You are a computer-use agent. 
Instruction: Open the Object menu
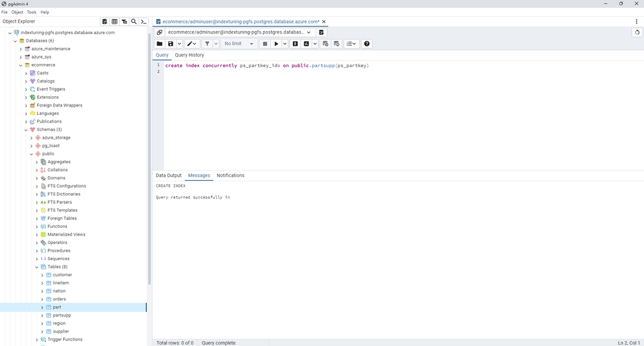(x=17, y=12)
